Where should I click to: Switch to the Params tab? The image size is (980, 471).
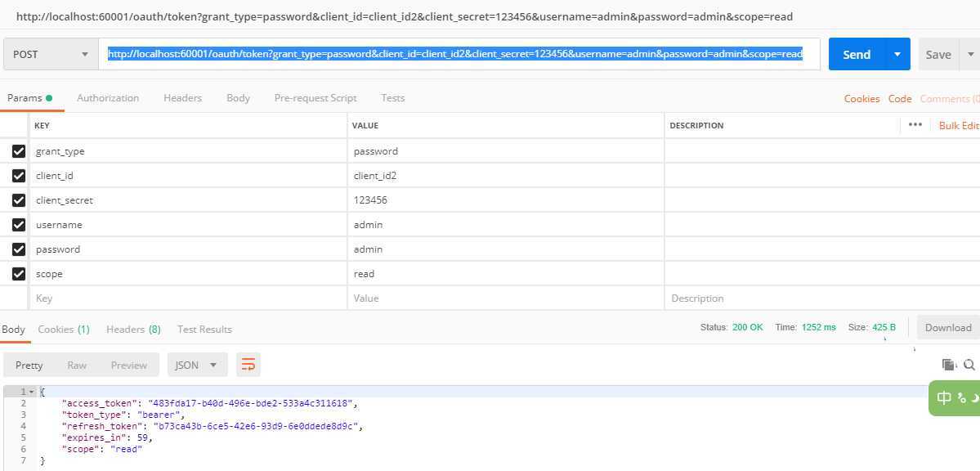(x=29, y=97)
